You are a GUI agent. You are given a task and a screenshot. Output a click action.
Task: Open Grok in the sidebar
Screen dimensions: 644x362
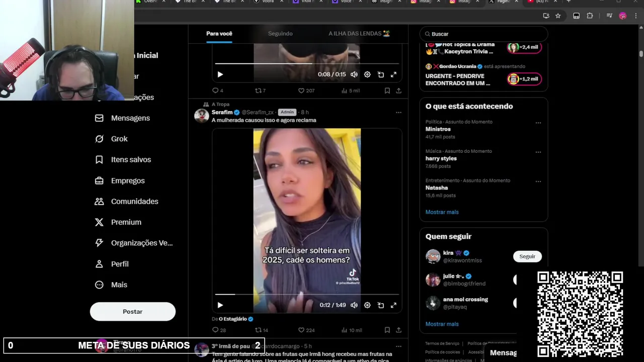(x=111, y=139)
